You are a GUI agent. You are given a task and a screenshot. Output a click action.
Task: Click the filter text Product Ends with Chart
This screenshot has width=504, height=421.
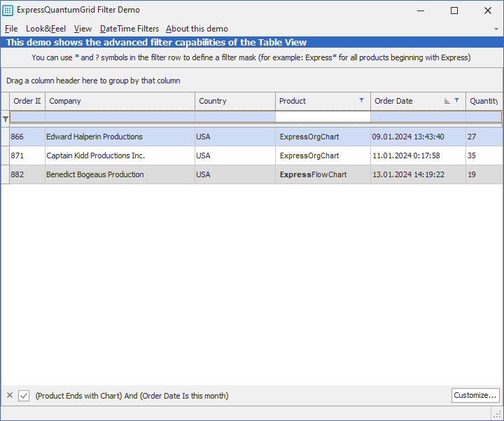[79, 396]
